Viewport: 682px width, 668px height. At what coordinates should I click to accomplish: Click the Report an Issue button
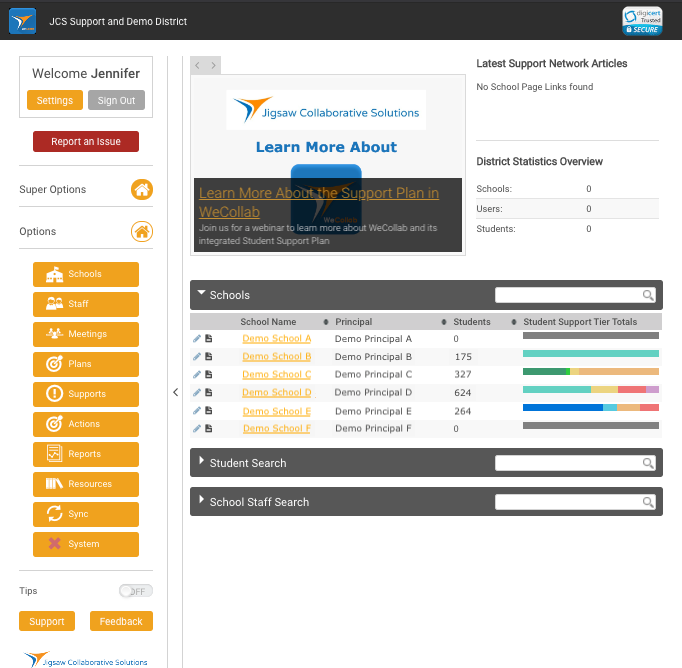tap(86, 142)
